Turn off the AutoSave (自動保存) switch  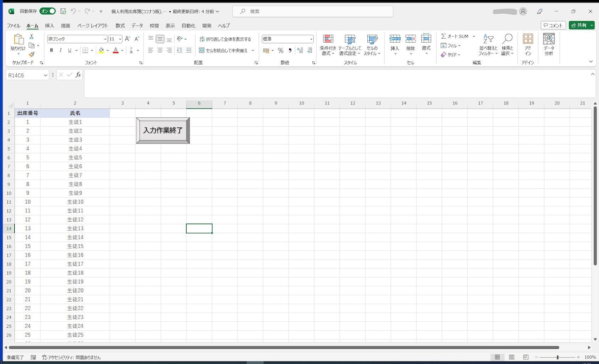point(48,11)
